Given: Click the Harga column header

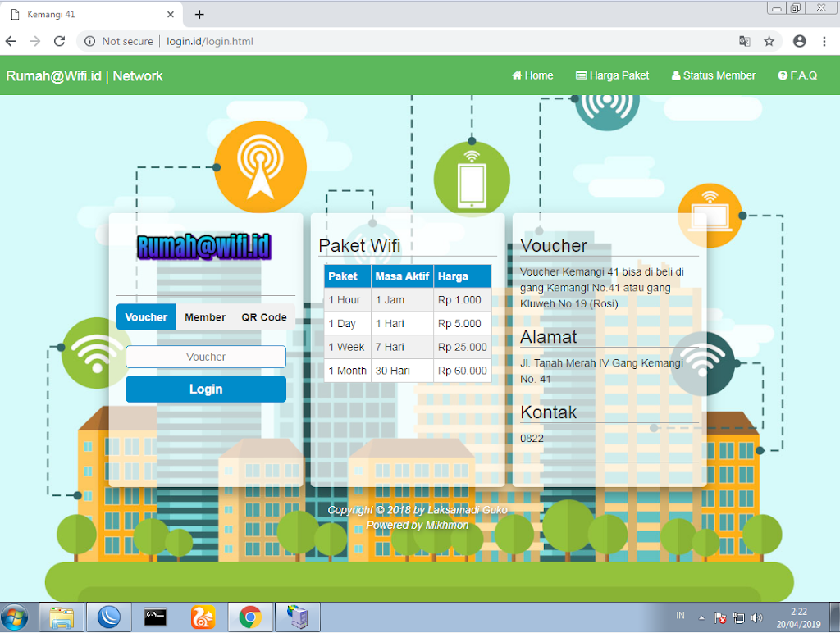Looking at the screenshot, I should [x=463, y=276].
